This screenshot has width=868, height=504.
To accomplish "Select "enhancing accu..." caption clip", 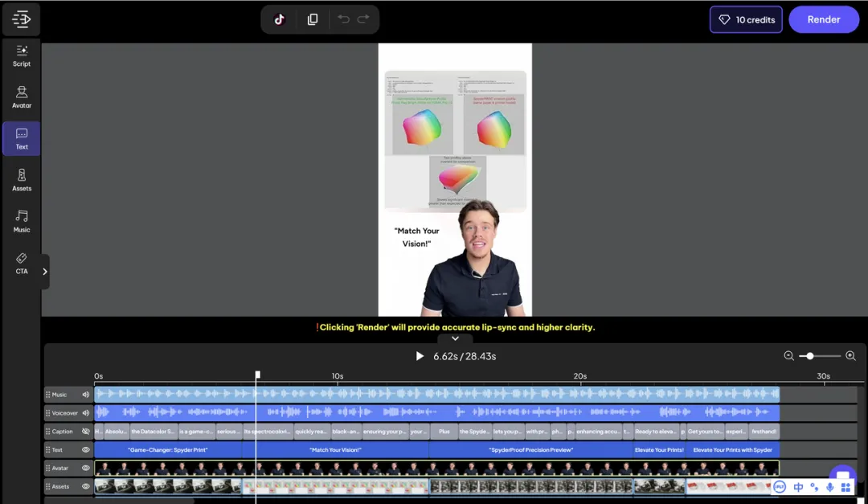I will pyautogui.click(x=599, y=432).
